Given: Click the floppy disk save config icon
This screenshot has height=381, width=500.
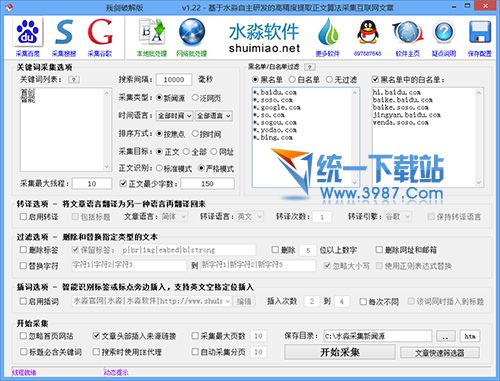Looking at the screenshot, I should click(480, 33).
